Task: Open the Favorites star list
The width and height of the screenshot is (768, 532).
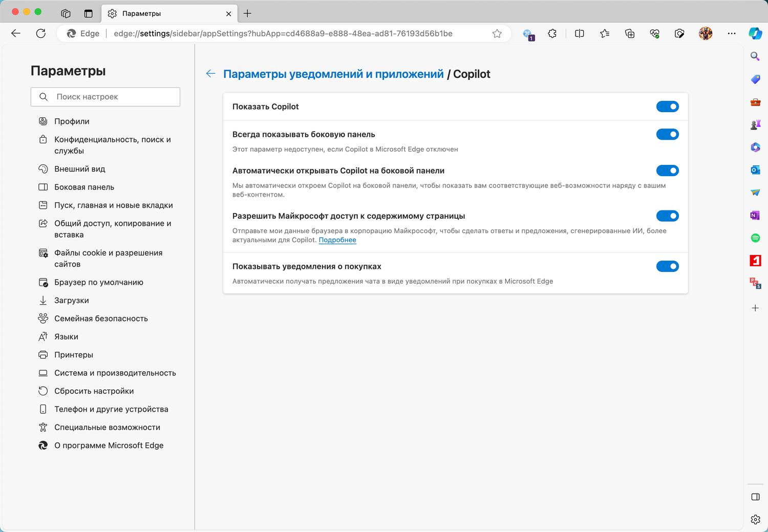Action: (605, 33)
